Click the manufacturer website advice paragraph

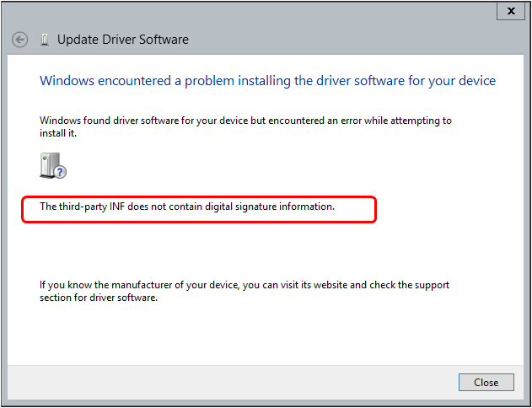pos(245,291)
